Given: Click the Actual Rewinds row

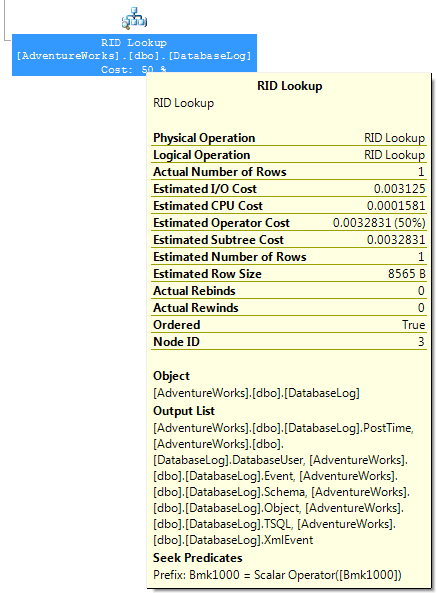Looking at the screenshot, I should click(x=289, y=308).
